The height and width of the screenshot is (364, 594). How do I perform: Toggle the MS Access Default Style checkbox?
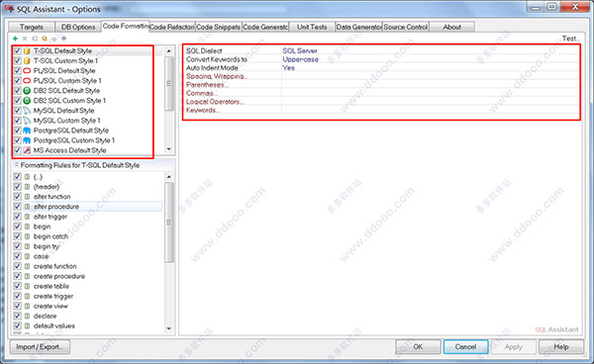(18, 150)
